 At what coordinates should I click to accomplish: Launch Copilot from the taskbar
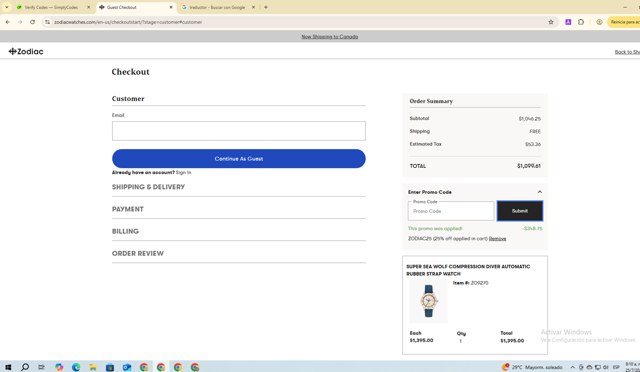tap(59, 367)
